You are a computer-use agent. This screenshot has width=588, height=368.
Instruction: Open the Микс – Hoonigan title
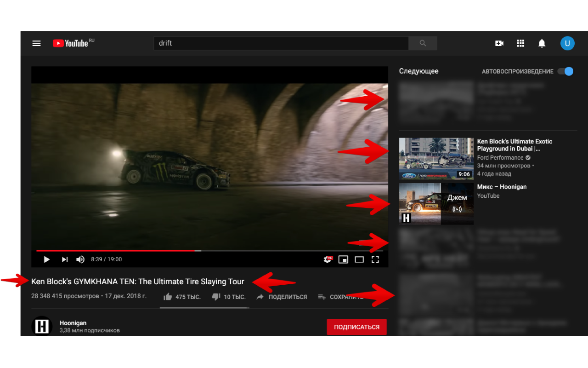click(502, 187)
